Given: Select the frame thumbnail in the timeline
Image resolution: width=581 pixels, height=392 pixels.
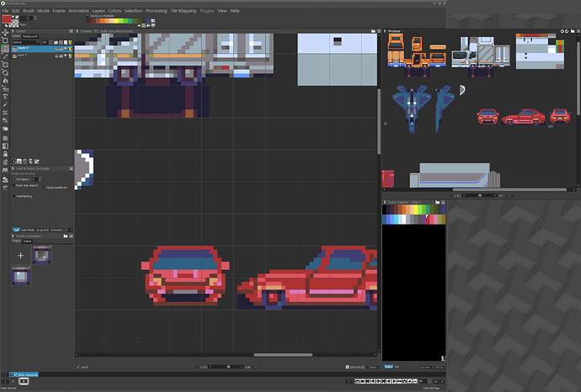Looking at the screenshot, I should click(x=24, y=381).
